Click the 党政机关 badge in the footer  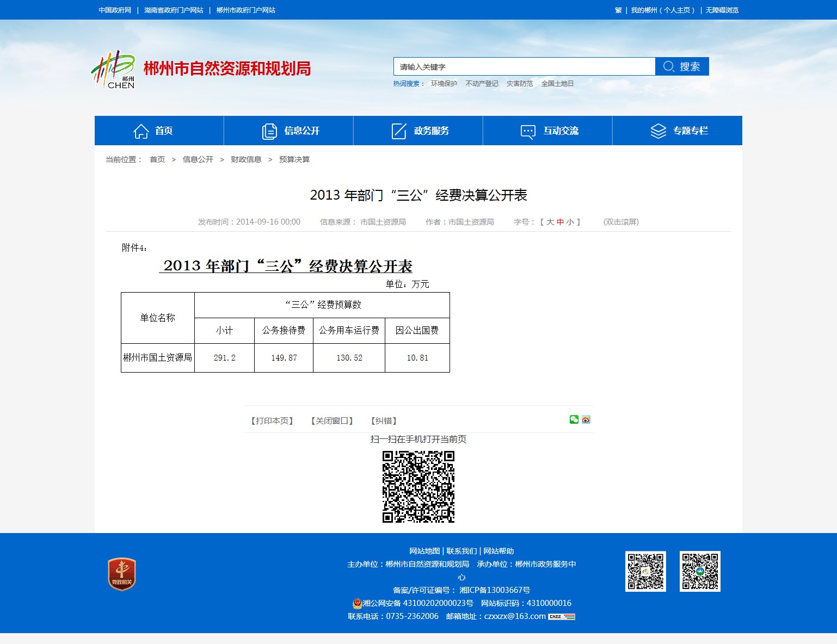(x=122, y=574)
